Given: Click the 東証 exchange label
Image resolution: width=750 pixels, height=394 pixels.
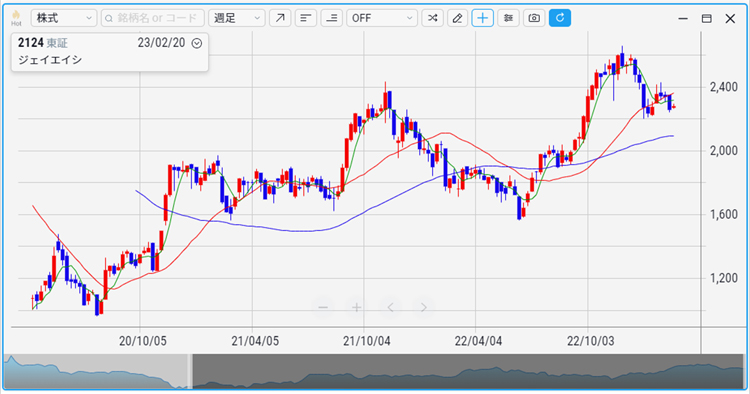Looking at the screenshot, I should pyautogui.click(x=57, y=44).
